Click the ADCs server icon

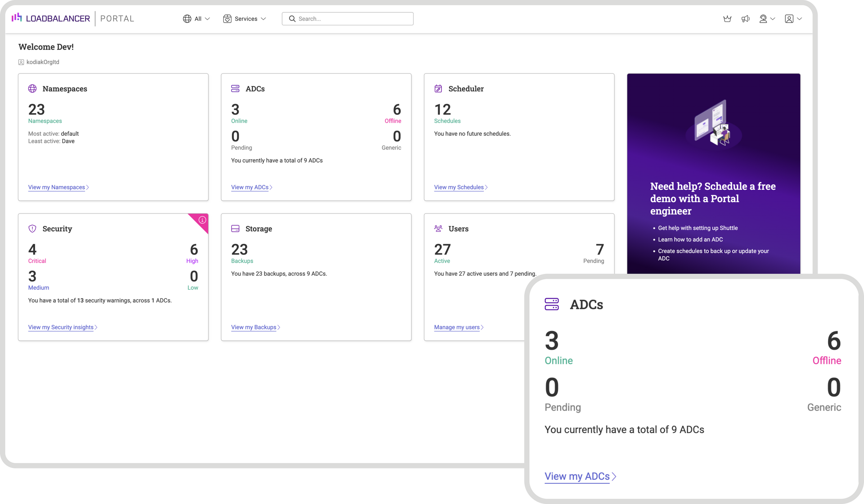tap(235, 88)
